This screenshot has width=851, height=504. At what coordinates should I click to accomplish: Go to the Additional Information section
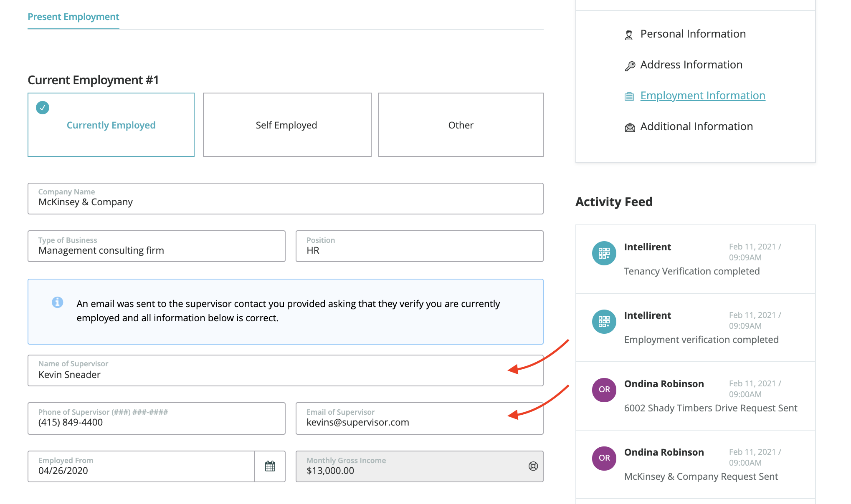click(x=696, y=126)
